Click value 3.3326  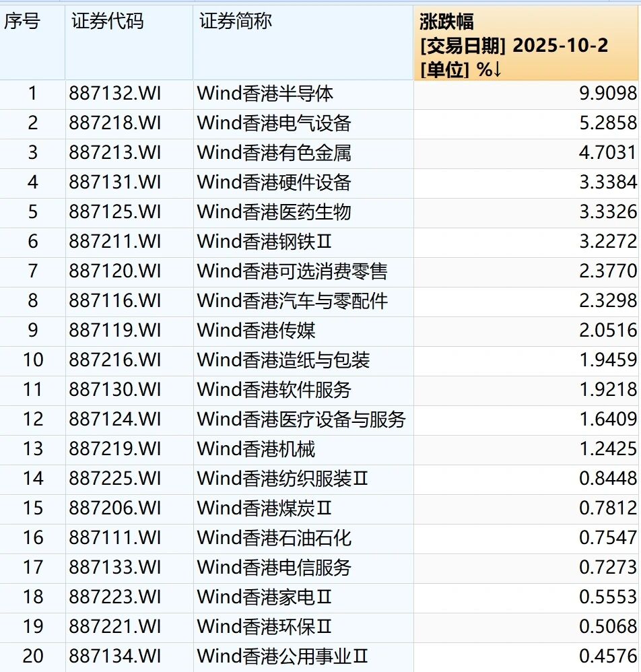click(x=608, y=212)
